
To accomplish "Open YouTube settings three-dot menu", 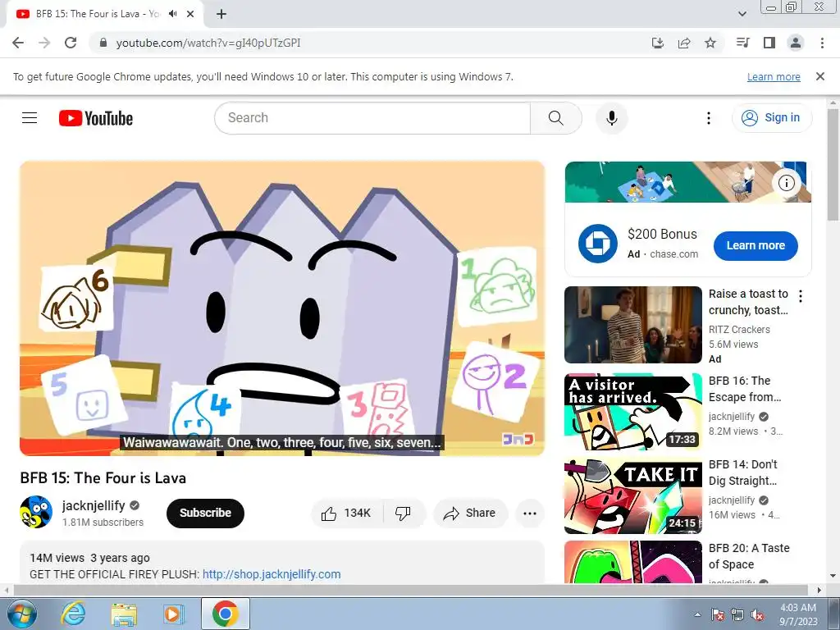I will click(x=708, y=118).
